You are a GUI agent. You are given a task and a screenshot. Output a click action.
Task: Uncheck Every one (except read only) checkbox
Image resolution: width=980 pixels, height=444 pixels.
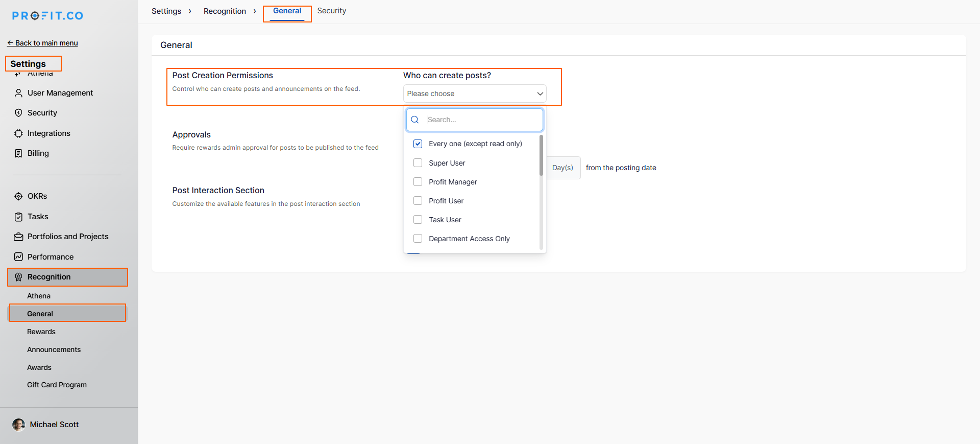(418, 144)
